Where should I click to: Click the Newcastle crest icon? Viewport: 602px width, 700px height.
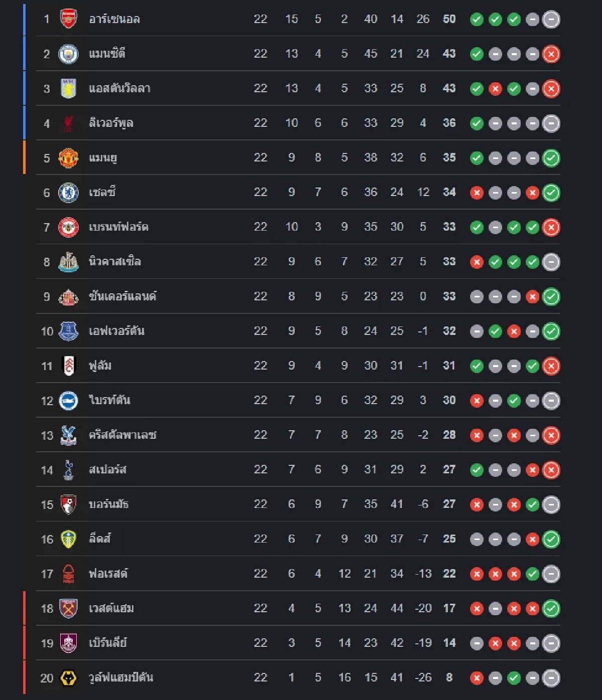coord(68,262)
